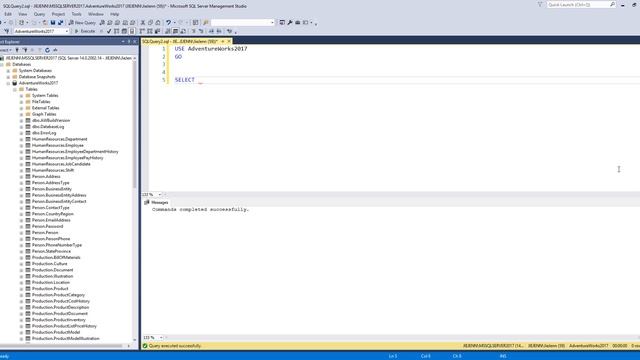Click the Find binoculars icon near search combo
The width and height of the screenshot is (640, 360).
(x=206, y=22)
